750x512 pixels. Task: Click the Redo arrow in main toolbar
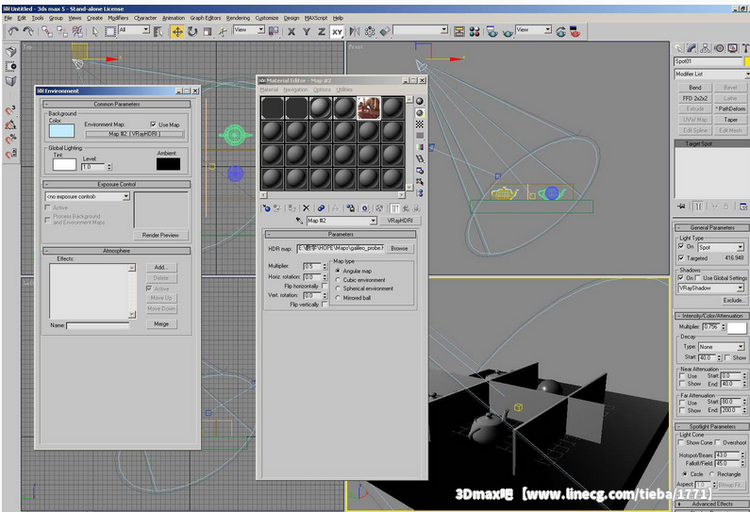click(28, 32)
